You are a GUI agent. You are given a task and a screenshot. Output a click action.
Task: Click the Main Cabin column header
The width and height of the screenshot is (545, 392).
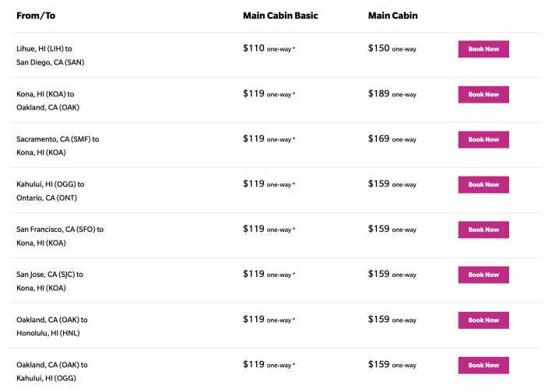[395, 16]
